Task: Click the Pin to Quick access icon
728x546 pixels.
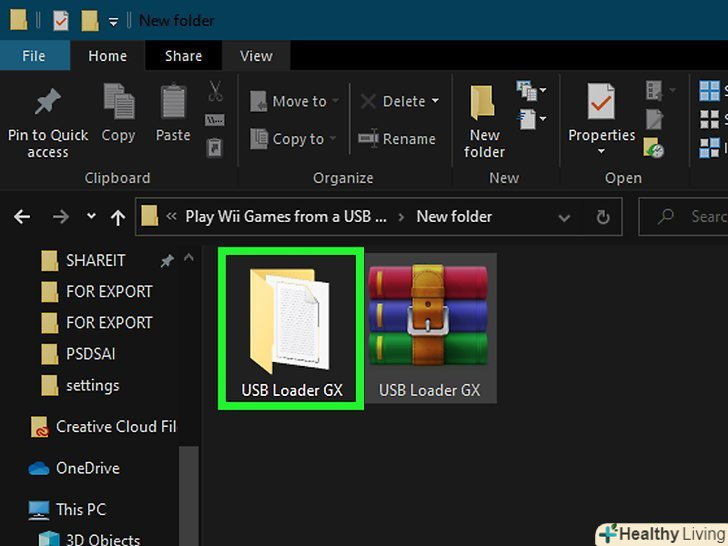Action: (48, 102)
